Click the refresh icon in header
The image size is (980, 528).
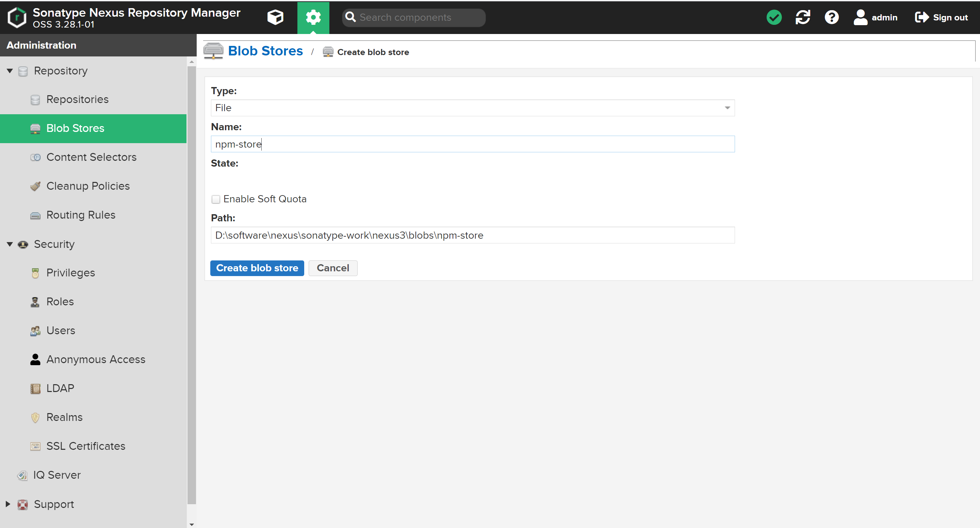click(803, 17)
